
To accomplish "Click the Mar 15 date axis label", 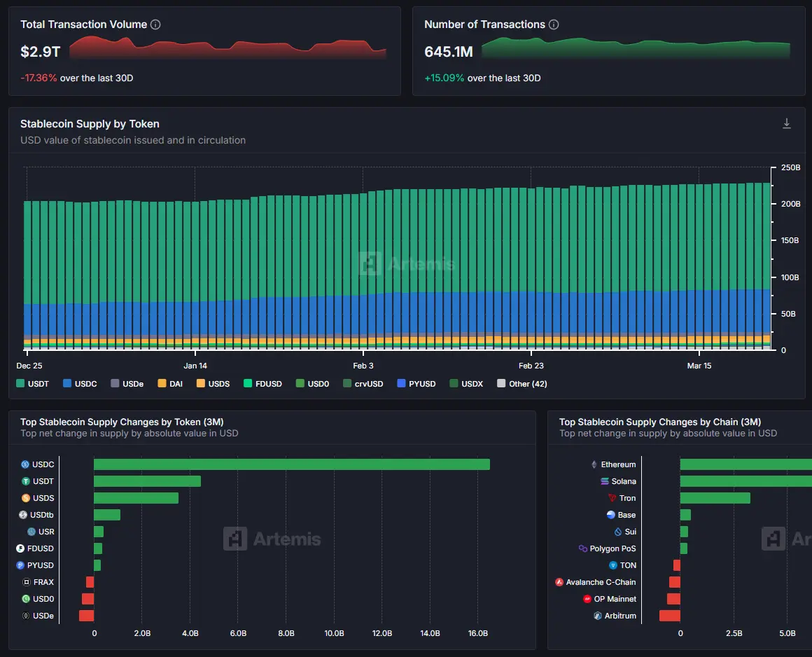I will point(699,366).
